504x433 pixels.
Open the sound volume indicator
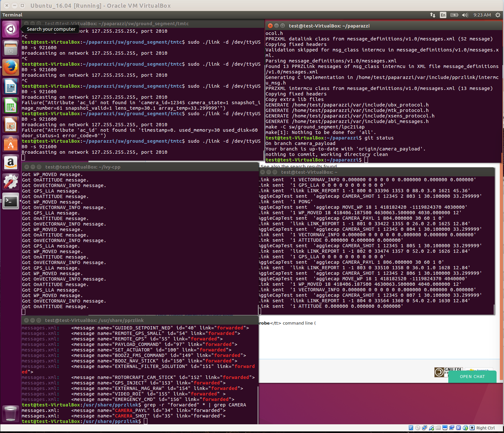click(x=465, y=15)
